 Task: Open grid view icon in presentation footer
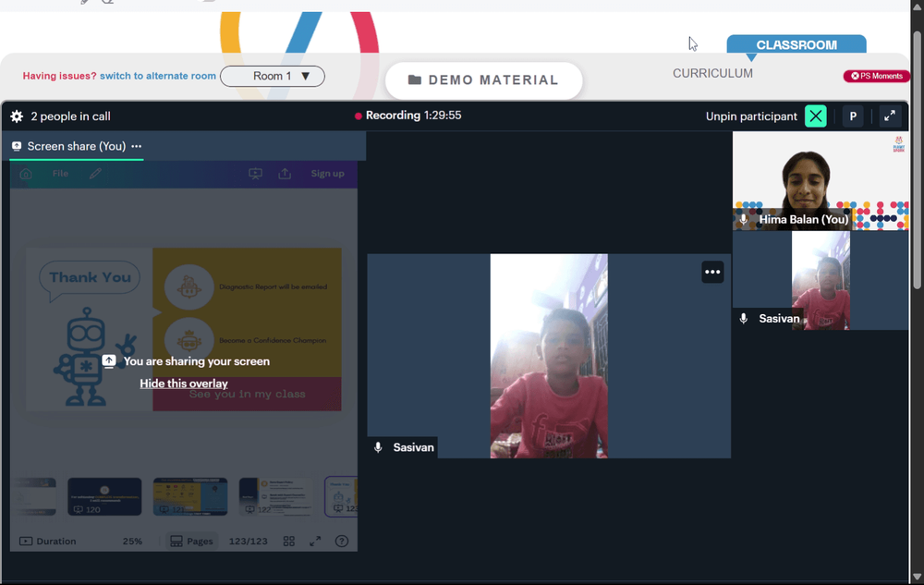[x=288, y=541]
